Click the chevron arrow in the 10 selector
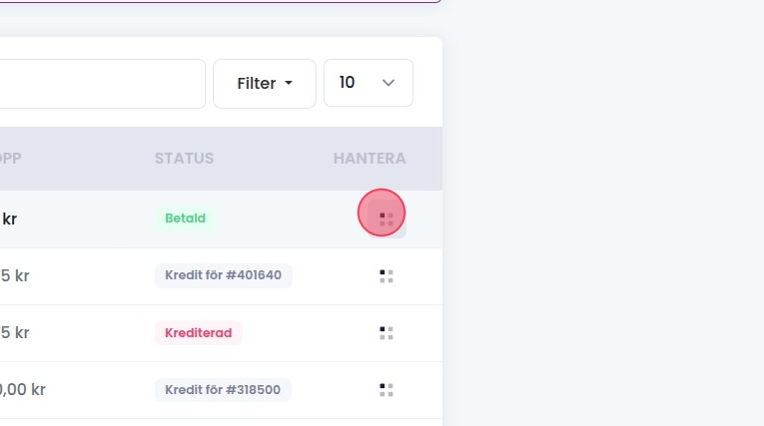Viewport: 764px width, 426px height. coord(389,84)
